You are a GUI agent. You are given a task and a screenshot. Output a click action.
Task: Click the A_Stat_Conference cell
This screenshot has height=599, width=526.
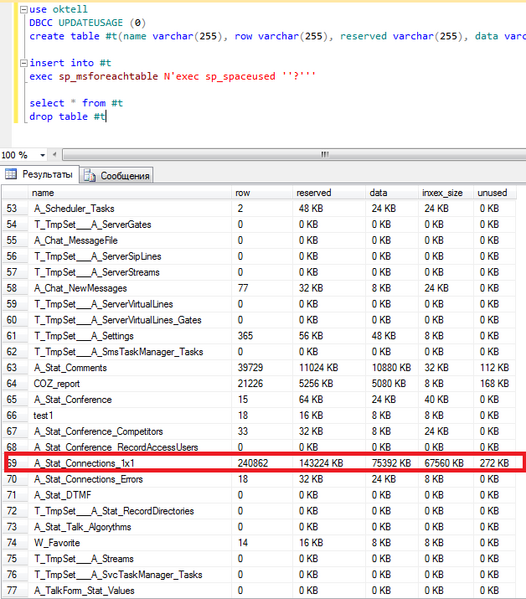point(130,400)
